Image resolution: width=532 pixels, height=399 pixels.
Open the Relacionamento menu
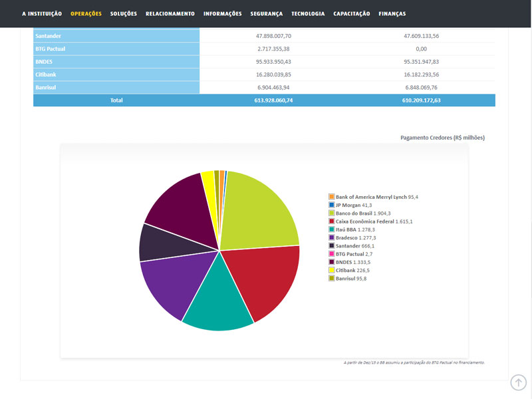pyautogui.click(x=170, y=14)
